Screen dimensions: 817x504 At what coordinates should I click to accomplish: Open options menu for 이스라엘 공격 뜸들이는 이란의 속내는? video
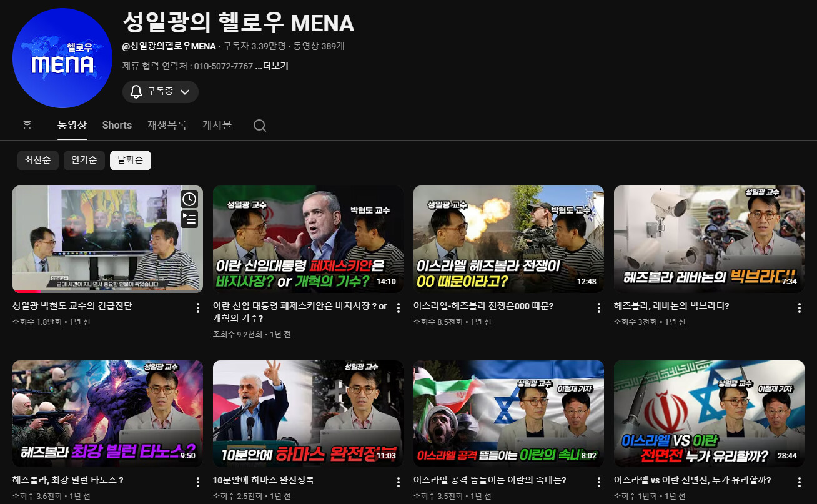pos(599,482)
